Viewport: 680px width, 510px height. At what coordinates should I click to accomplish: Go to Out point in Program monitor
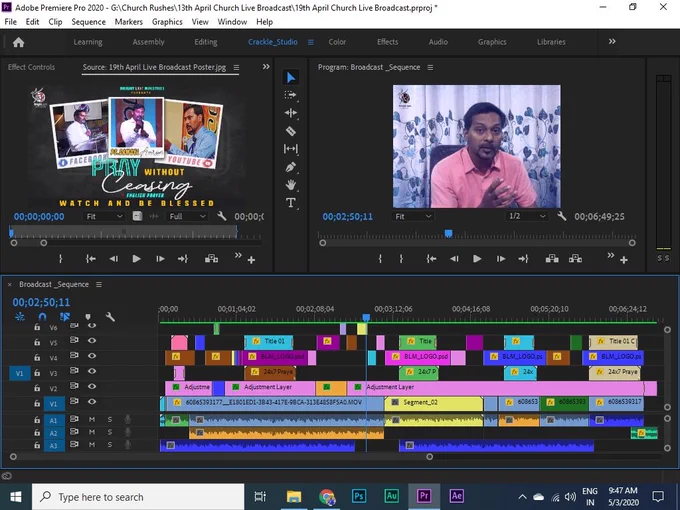point(523,259)
